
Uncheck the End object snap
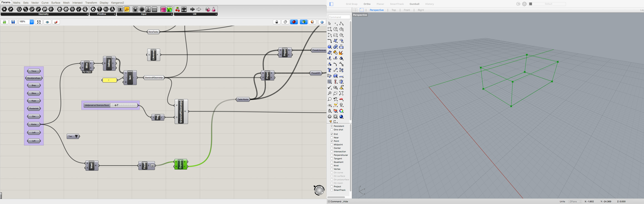[332, 134]
